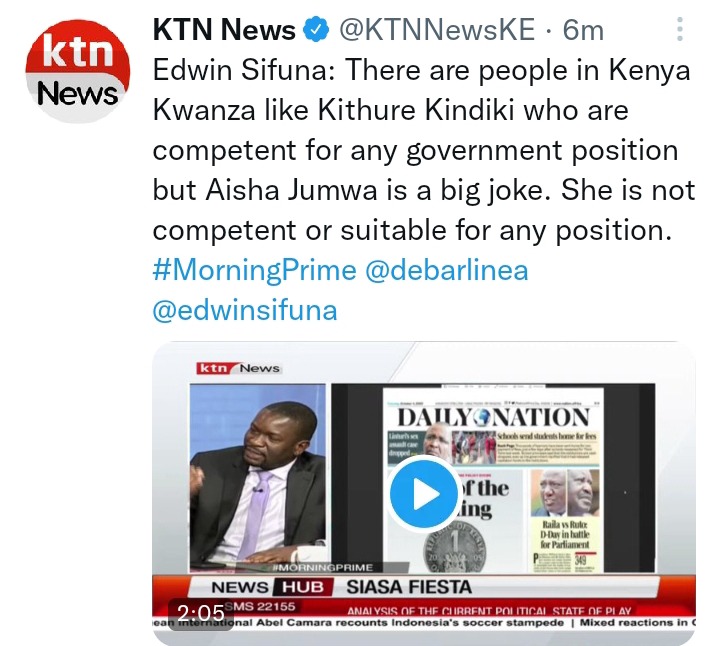Click the KTN News account name
Screen dimensions: 720x646
click(x=224, y=30)
